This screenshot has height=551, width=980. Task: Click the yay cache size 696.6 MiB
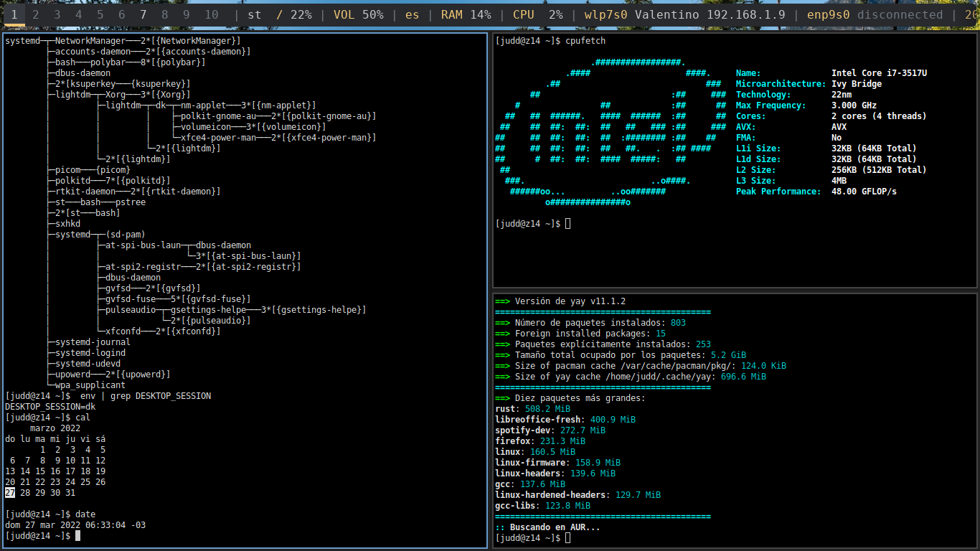pos(743,377)
